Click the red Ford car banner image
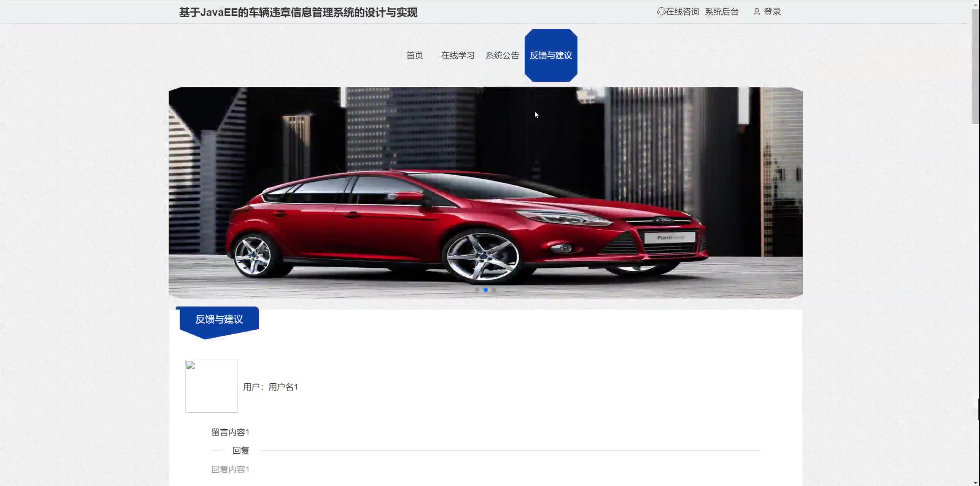The height and width of the screenshot is (486, 980). pos(485,193)
